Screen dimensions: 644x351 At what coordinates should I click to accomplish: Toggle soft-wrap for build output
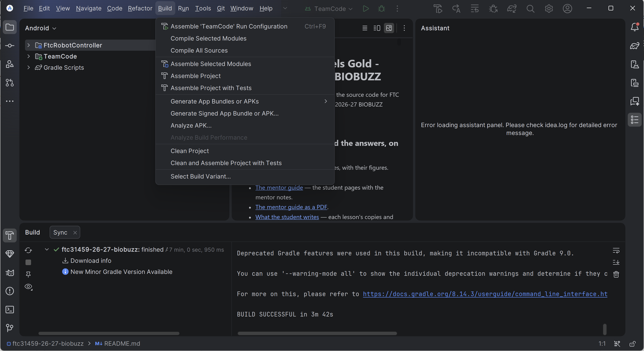[x=616, y=250]
